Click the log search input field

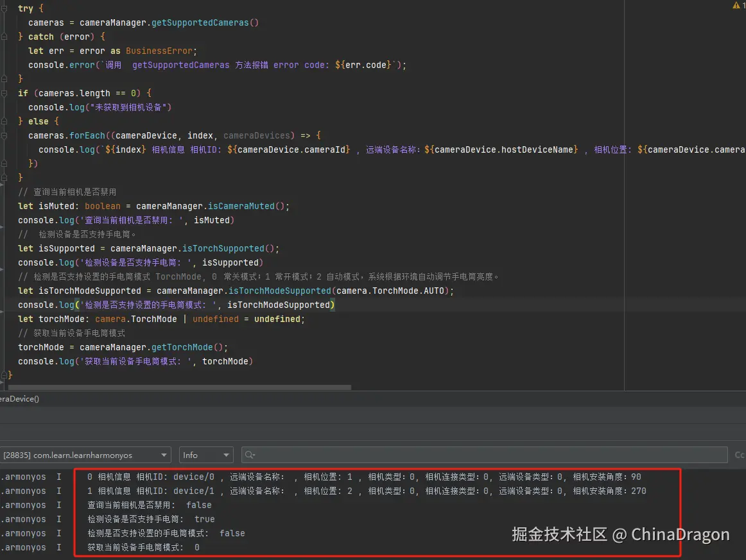(x=484, y=455)
